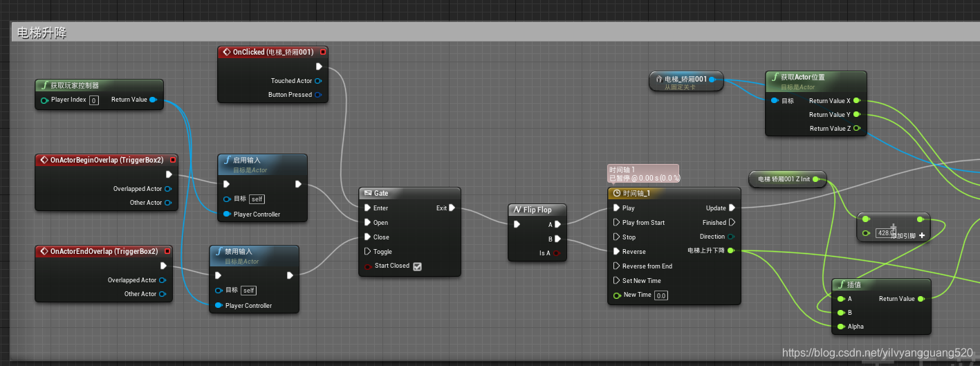980x366 pixels.
Task: Click the Touched Actor pin on OnClicked
Action: pyautogui.click(x=318, y=81)
